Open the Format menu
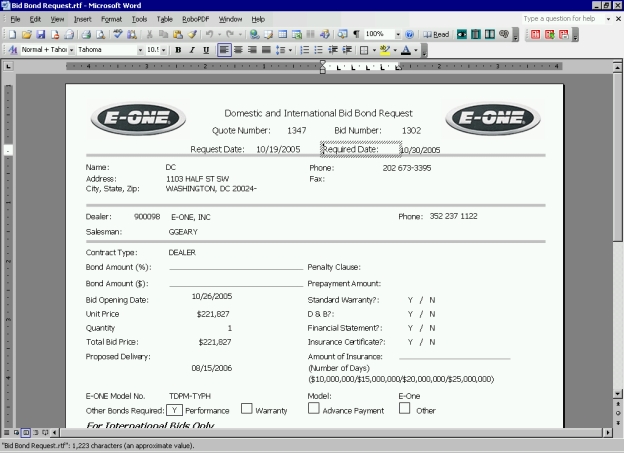Image resolution: width=624 pixels, height=453 pixels. pos(111,19)
